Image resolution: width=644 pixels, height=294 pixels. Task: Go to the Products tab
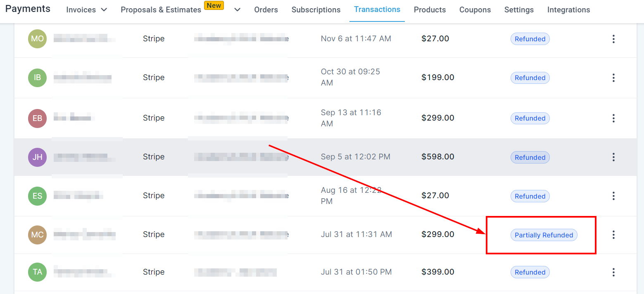point(430,9)
